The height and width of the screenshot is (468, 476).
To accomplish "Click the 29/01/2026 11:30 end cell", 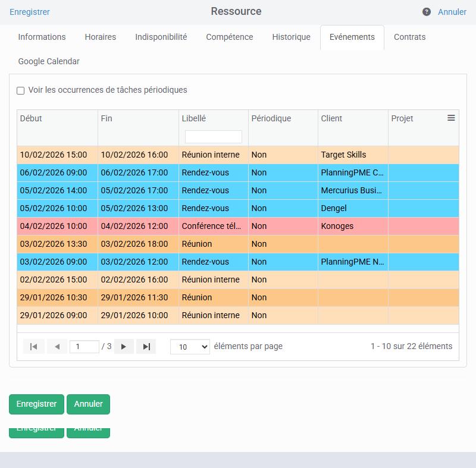I will [138, 297].
